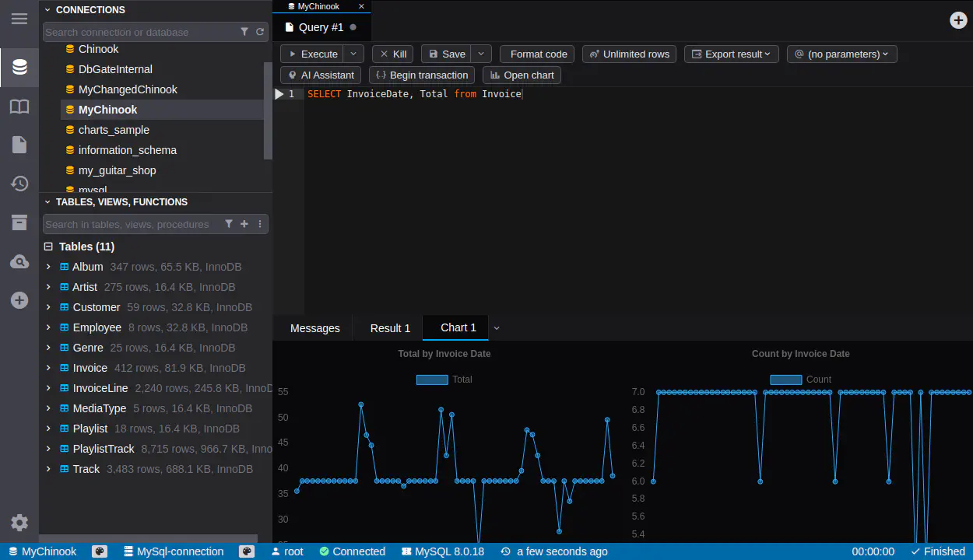The image size is (973, 560).
Task: Switch to the Result 1 tab
Action: (390, 328)
